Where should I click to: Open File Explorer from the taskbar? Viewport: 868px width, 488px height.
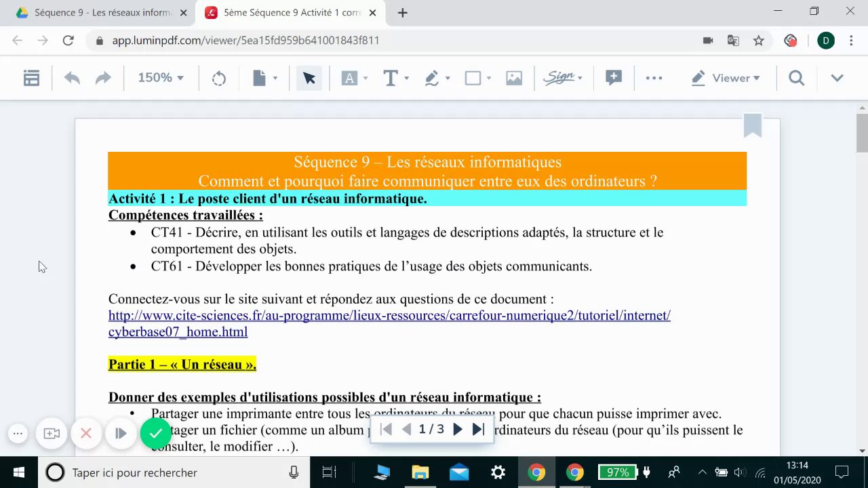420,472
